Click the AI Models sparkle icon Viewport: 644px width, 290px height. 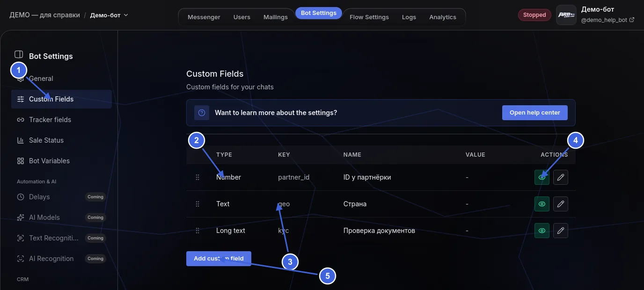click(x=21, y=217)
